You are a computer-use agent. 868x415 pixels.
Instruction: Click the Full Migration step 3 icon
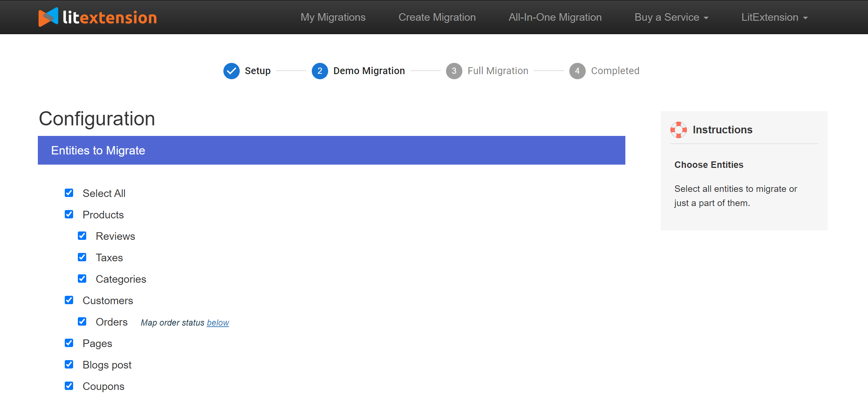click(454, 71)
